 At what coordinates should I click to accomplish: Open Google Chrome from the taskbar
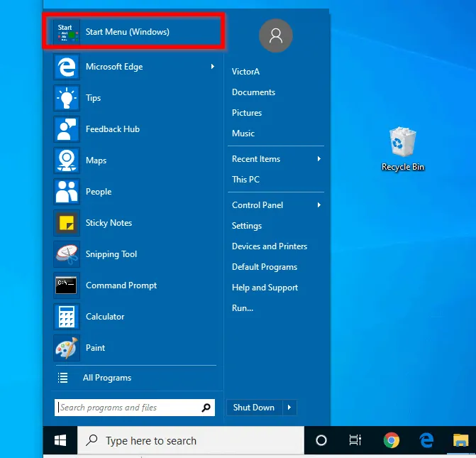pos(391,440)
